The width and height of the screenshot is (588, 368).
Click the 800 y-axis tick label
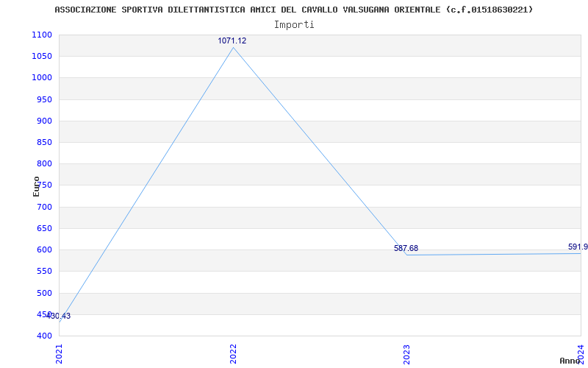click(44, 163)
